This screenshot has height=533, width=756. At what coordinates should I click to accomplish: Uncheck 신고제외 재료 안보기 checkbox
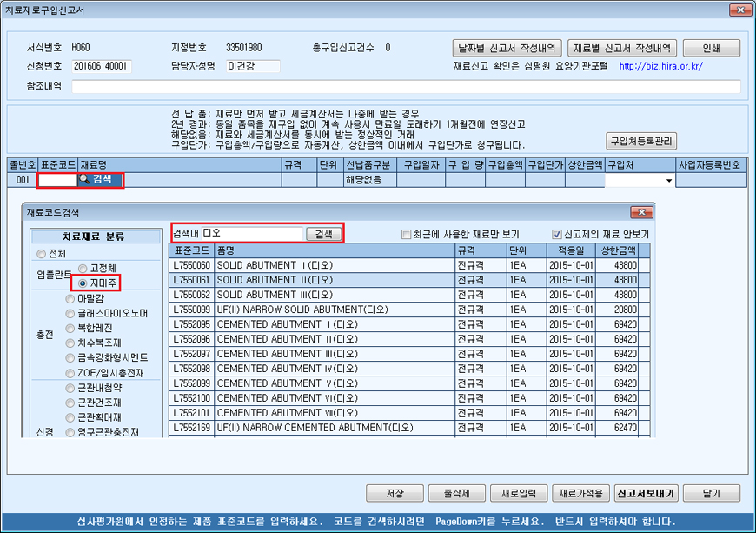(x=557, y=234)
